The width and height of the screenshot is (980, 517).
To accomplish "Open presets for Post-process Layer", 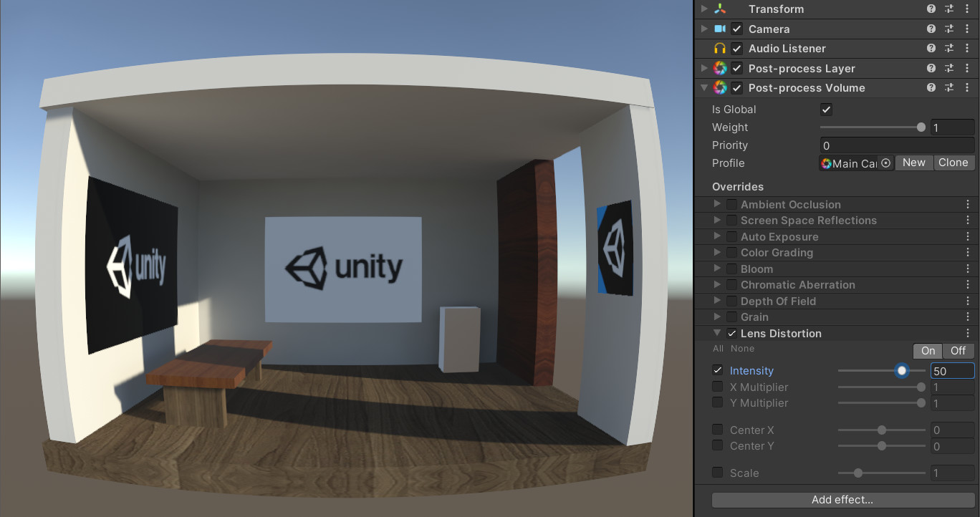I will pos(949,69).
